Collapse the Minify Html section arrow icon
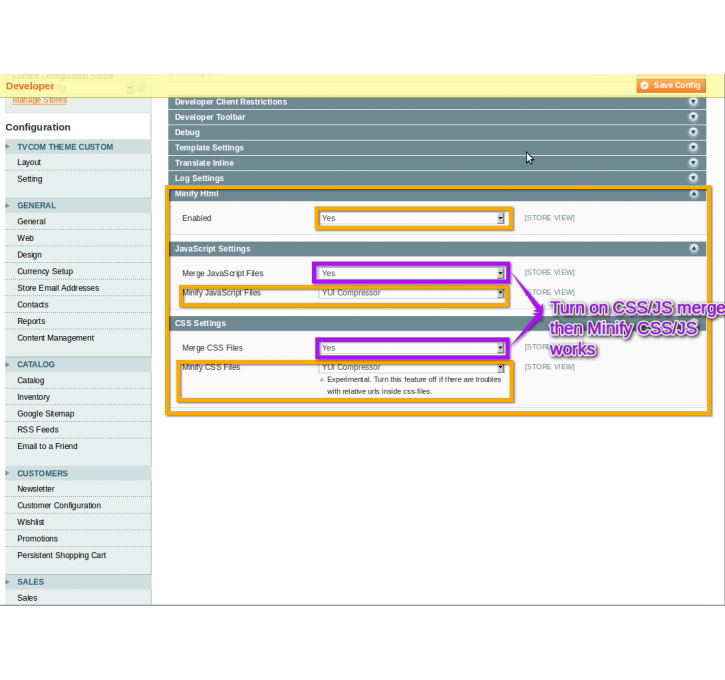This screenshot has height=680, width=725. click(693, 194)
